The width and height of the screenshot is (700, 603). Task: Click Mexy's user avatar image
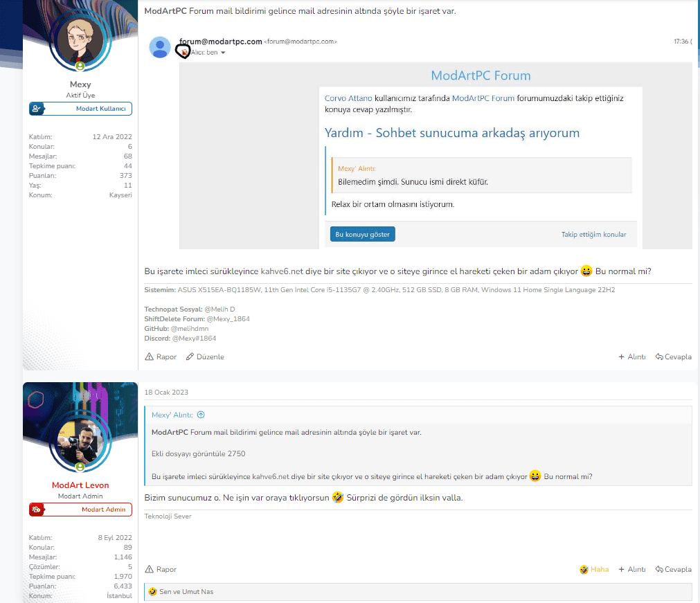[x=80, y=39]
